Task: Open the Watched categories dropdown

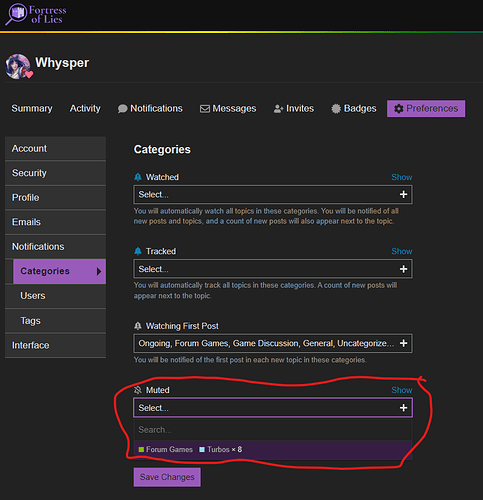Action: tap(273, 194)
